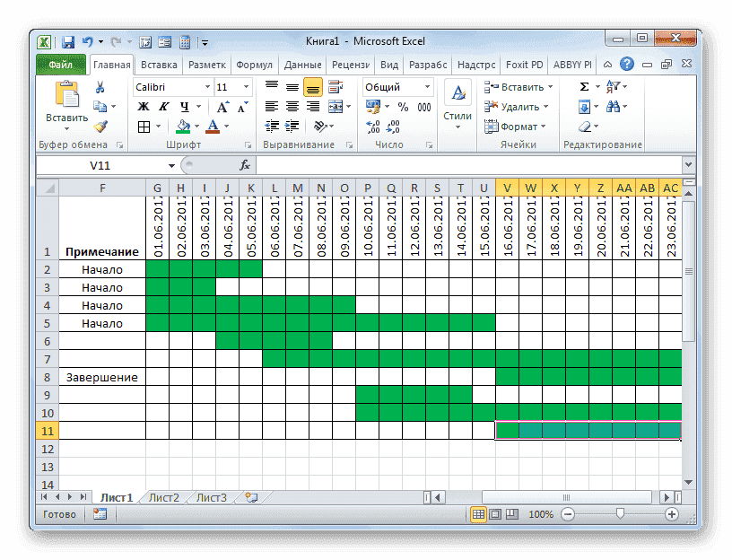
Task: Apply fill color with paint bucket icon
Action: [x=181, y=127]
